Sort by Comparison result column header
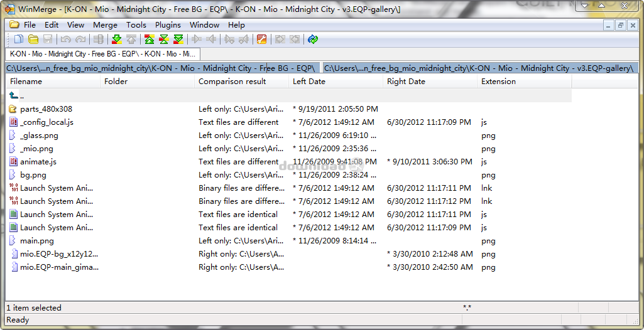The height and width of the screenshot is (330, 644). [x=232, y=82]
